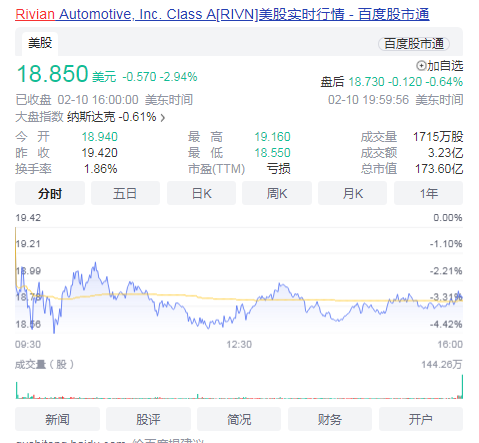Select the 美股 tab
Screen dimensions: 479x443
point(40,43)
